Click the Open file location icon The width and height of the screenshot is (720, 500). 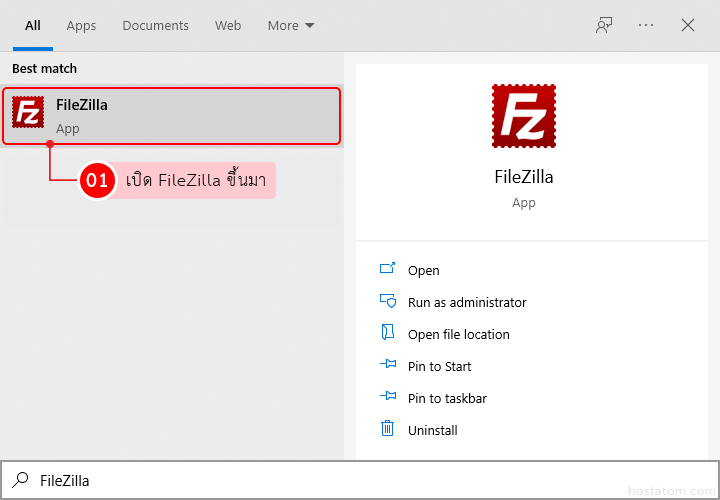click(x=388, y=334)
